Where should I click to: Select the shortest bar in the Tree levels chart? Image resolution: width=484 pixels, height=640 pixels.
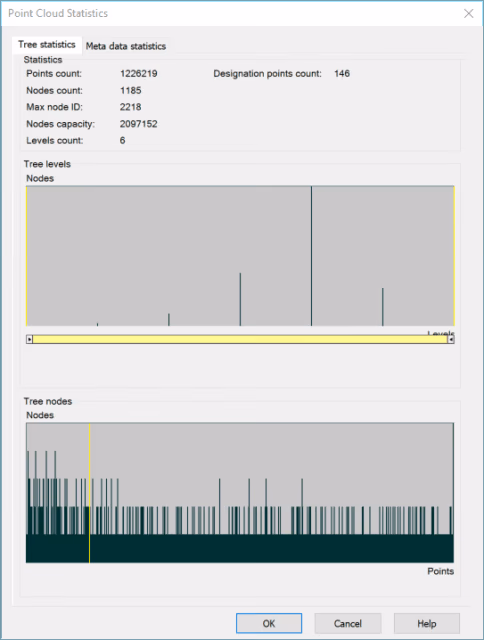click(98, 324)
